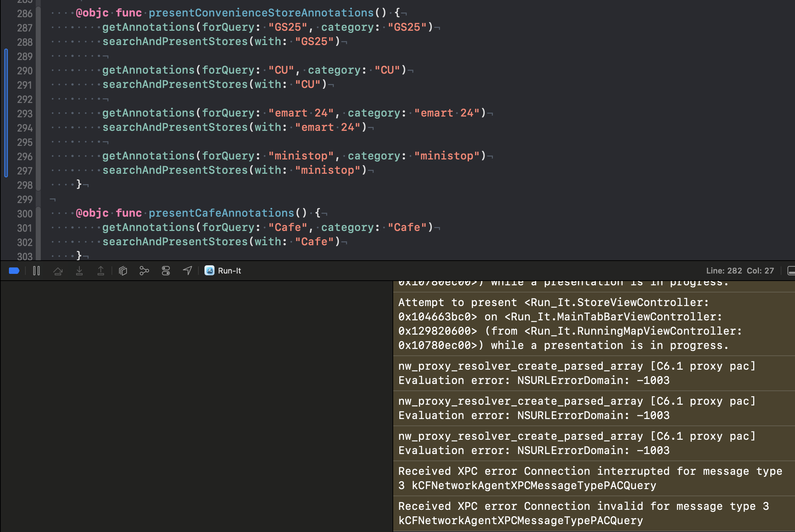Click the Simulate Location arrow icon

coord(188,271)
